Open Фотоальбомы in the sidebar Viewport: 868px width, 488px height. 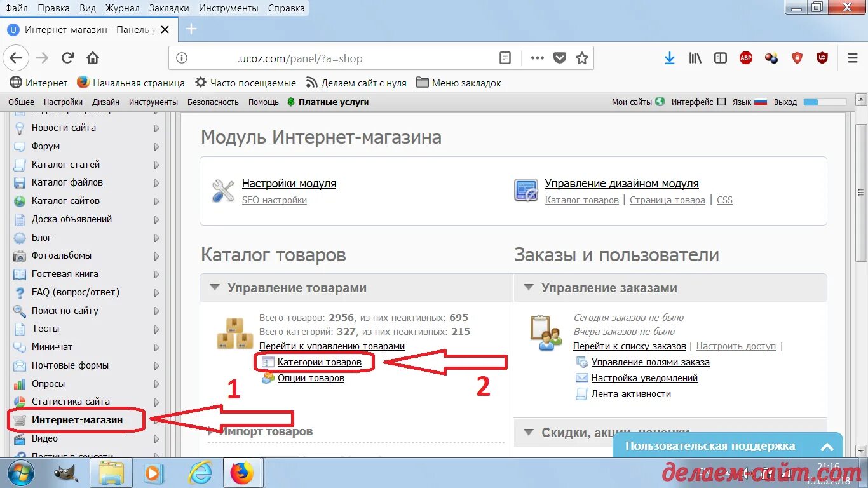click(x=62, y=255)
